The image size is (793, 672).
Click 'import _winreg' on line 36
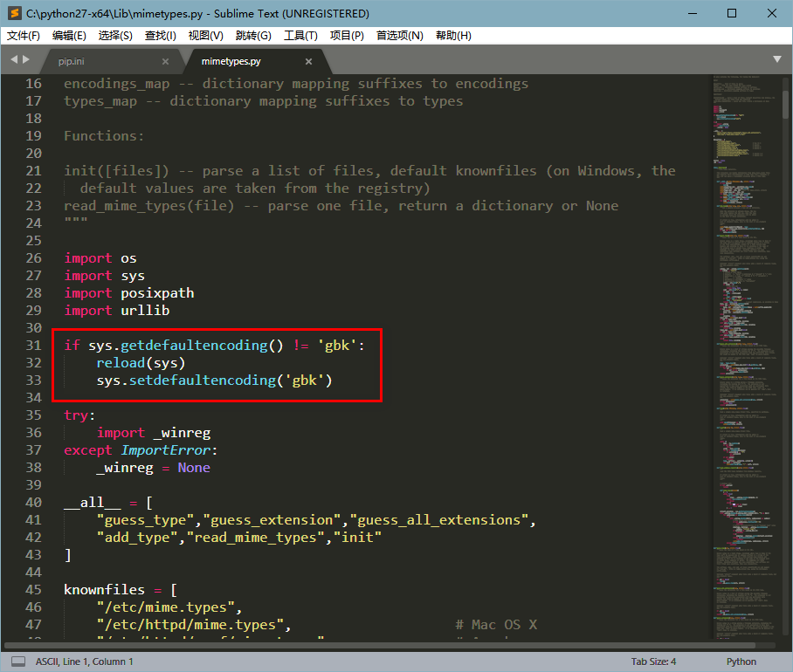pos(154,433)
